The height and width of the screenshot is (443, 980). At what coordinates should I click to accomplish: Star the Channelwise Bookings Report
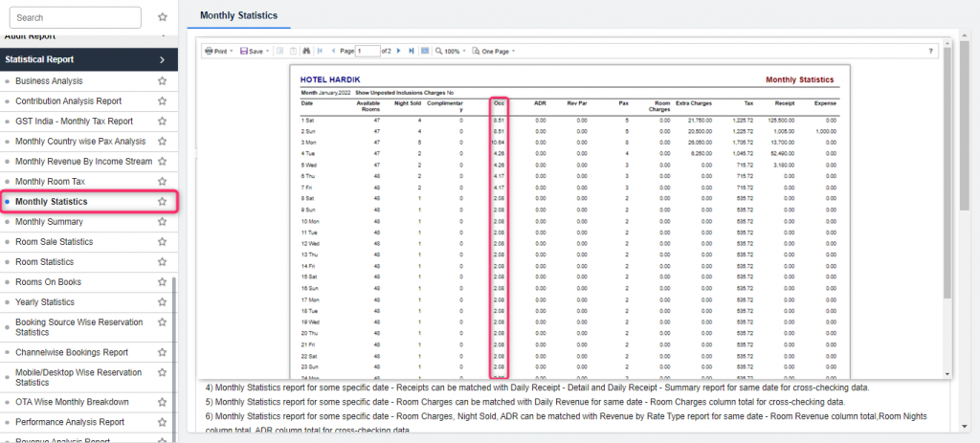[163, 352]
